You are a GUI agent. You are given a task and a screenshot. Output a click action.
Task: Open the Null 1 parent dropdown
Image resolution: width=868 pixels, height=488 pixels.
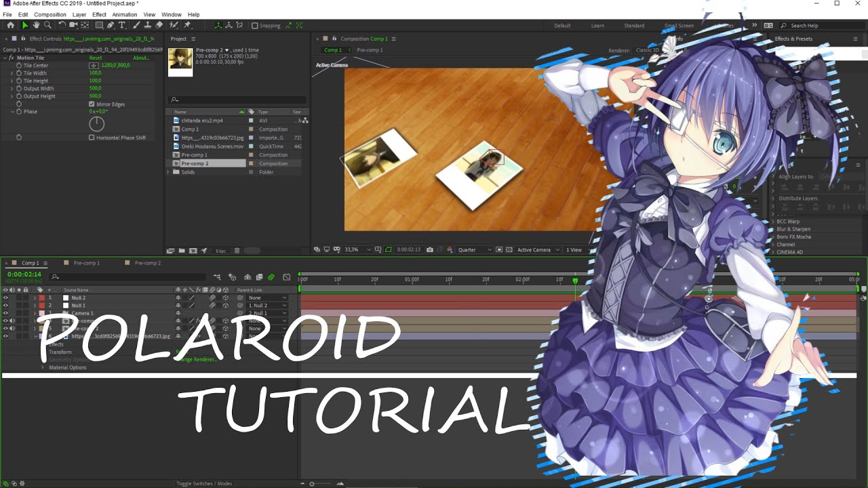coord(268,306)
